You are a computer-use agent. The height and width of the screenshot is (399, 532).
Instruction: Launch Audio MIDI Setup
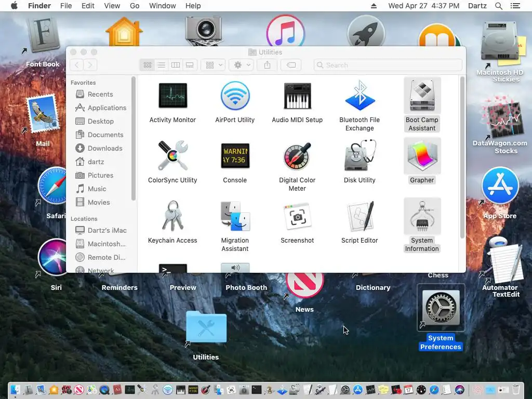click(x=297, y=96)
